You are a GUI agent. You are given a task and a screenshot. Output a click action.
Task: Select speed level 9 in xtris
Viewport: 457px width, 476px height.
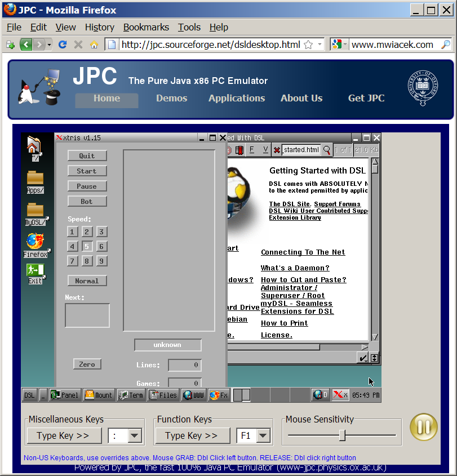coord(101,261)
